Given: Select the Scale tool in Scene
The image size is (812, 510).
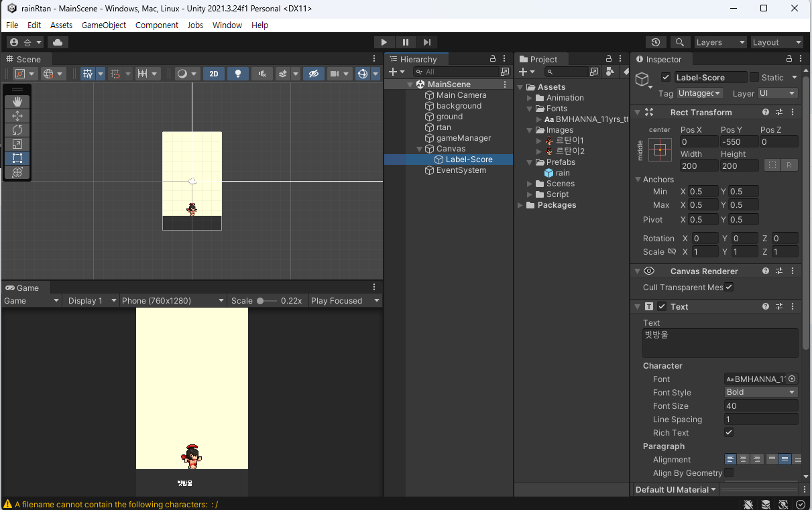Looking at the screenshot, I should pos(17,144).
